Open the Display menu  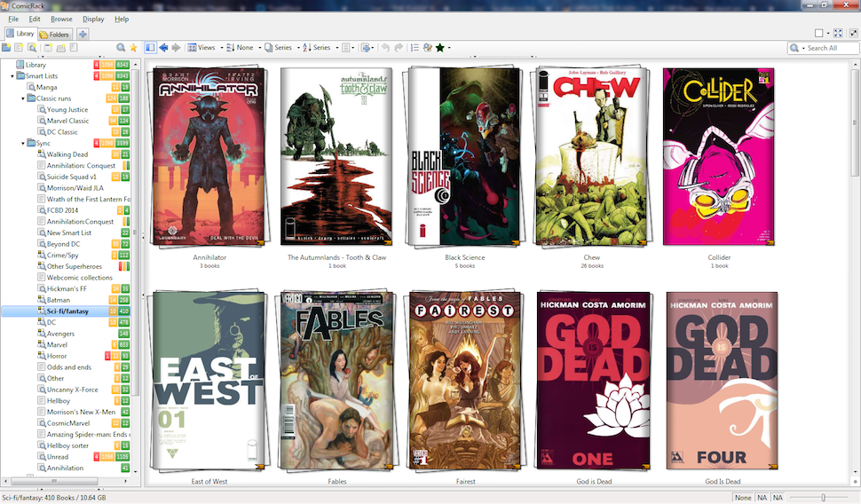93,19
